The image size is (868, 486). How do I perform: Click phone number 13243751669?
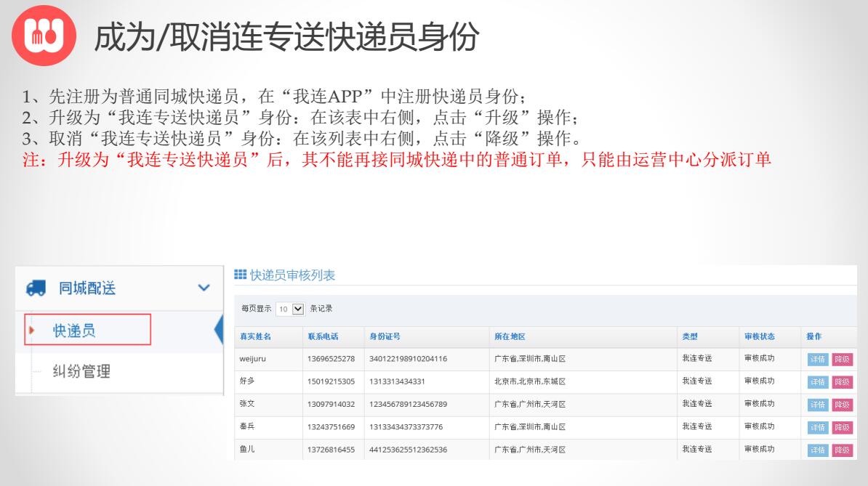tap(331, 427)
